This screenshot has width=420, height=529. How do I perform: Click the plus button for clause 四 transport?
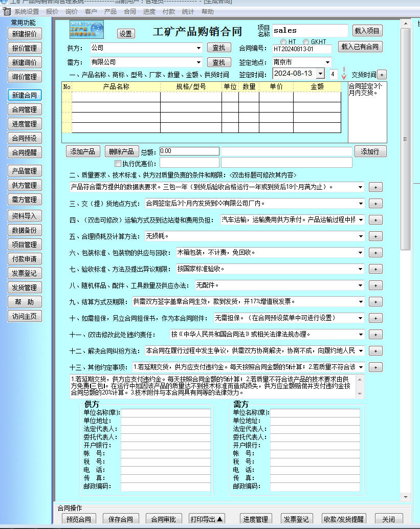click(x=375, y=220)
